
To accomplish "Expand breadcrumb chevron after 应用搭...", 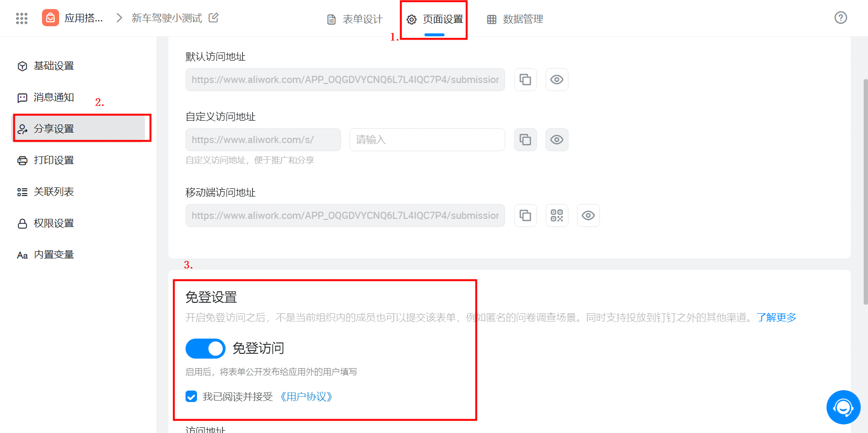I will click(x=119, y=18).
